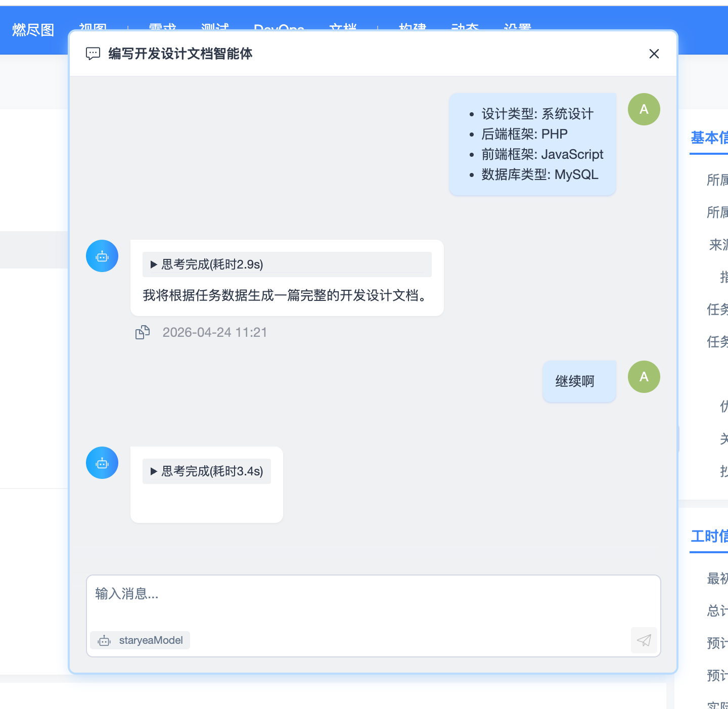The height and width of the screenshot is (709, 728).
Task: Open the staryeaModel model selector
Action: [140, 640]
